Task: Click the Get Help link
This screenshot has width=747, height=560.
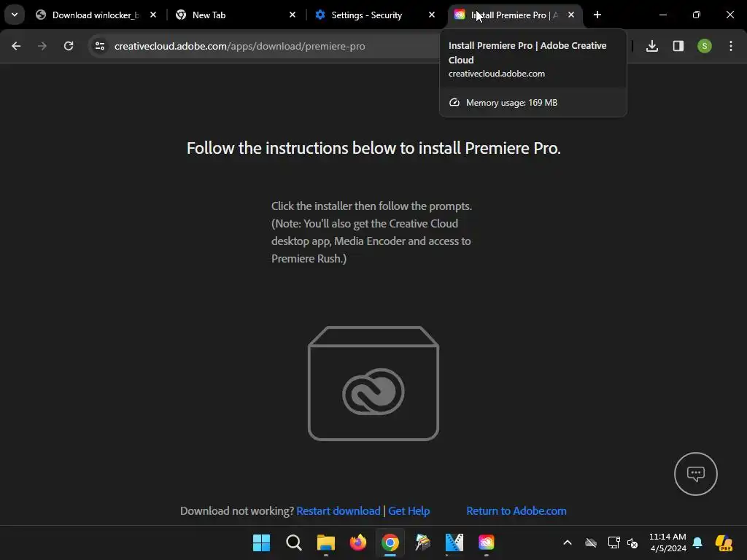Action: pyautogui.click(x=409, y=511)
